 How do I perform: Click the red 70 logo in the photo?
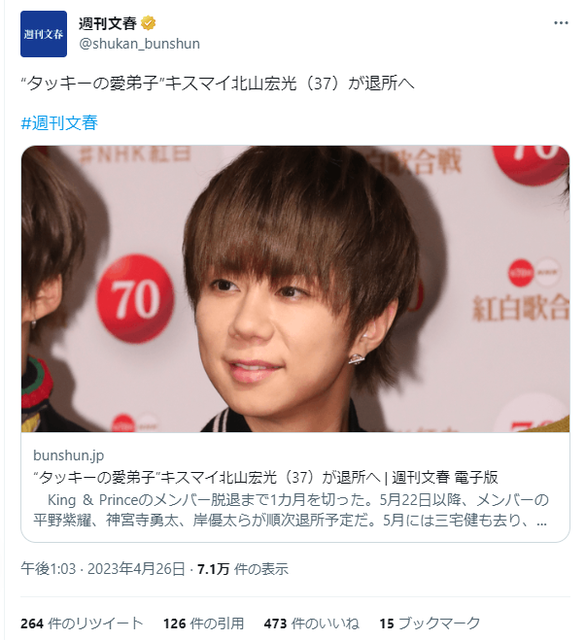pos(135,299)
